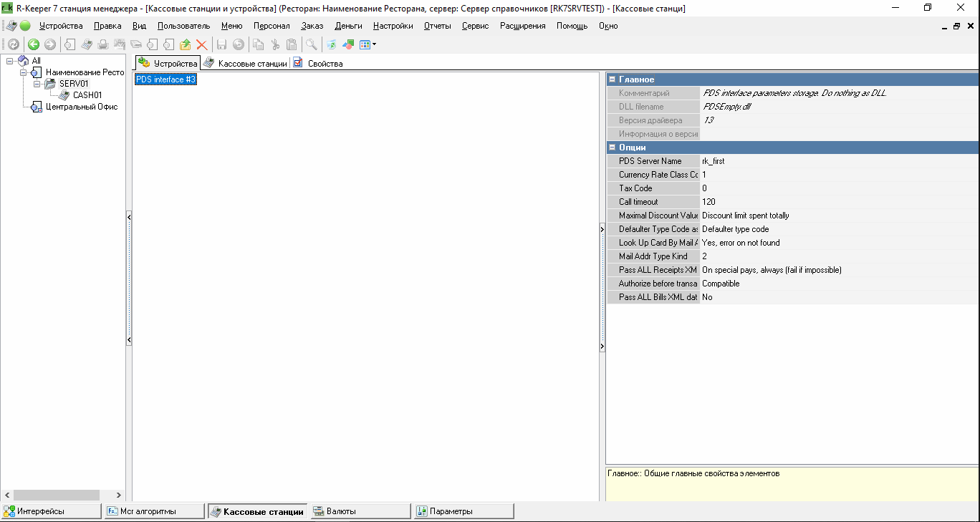980x522 pixels.
Task: Open the Деньги menu
Action: pyautogui.click(x=348, y=26)
